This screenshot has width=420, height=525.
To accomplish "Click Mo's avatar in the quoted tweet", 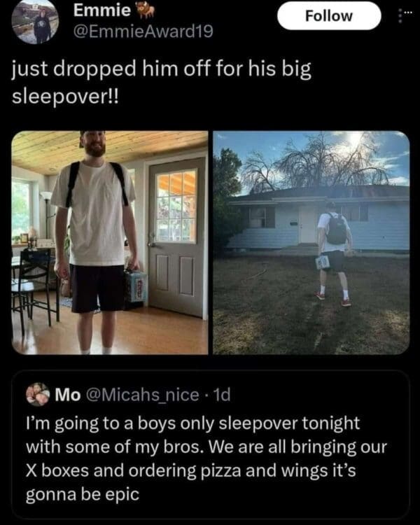I will [x=38, y=394].
